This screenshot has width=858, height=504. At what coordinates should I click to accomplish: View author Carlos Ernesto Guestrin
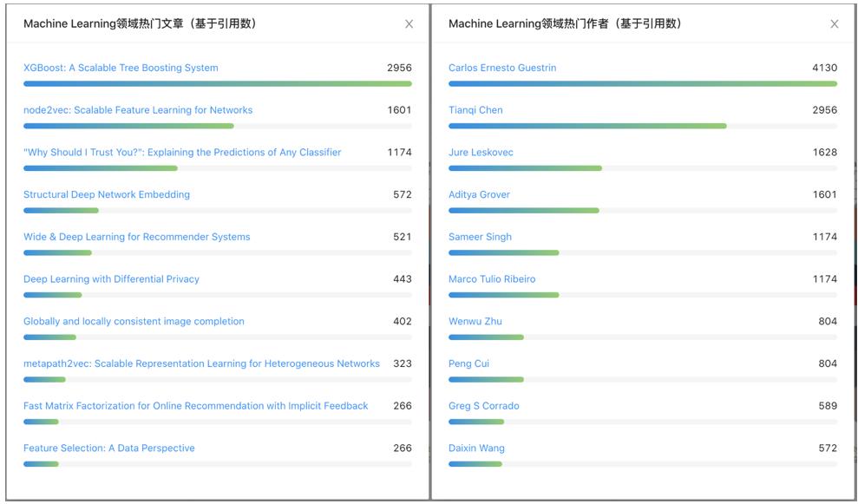(x=502, y=68)
